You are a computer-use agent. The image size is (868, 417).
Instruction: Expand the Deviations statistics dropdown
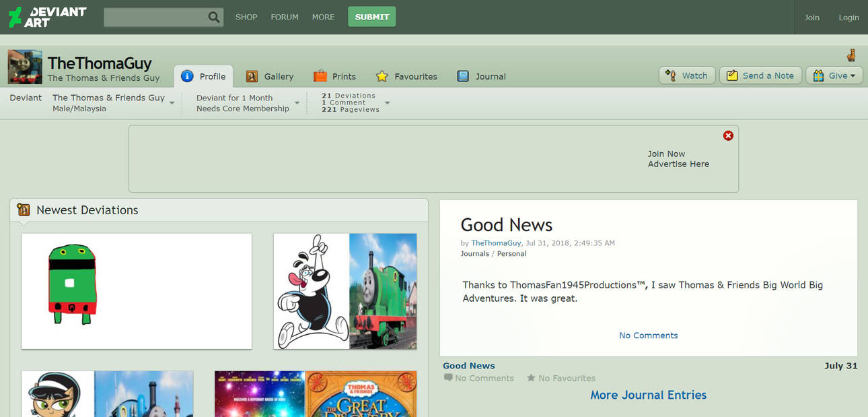click(387, 103)
